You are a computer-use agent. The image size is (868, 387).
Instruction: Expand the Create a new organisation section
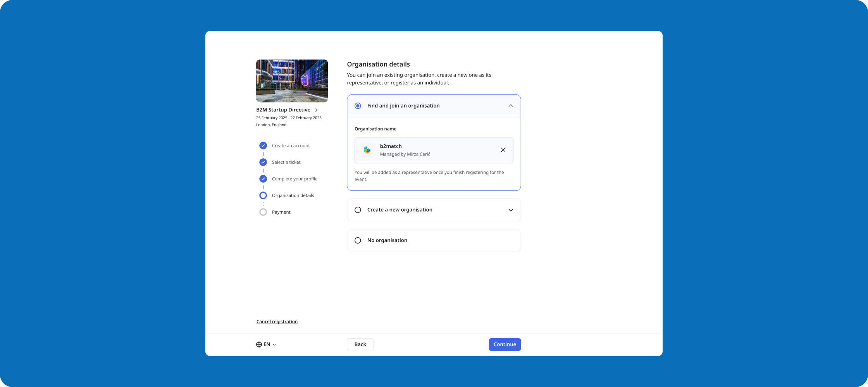point(511,210)
